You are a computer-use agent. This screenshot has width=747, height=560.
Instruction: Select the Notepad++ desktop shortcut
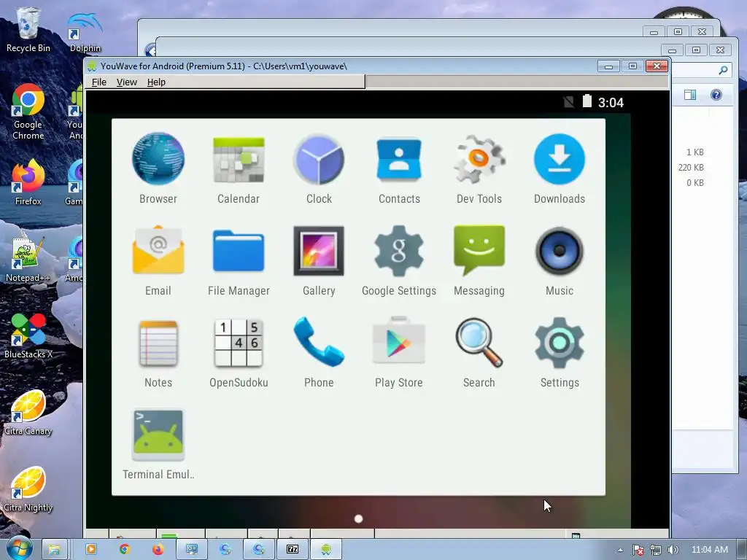(x=28, y=260)
